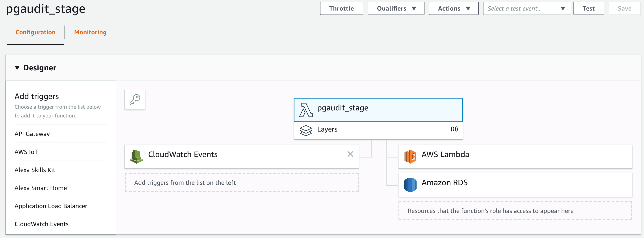
Task: Add API Gateway trigger from list
Action: tap(32, 134)
